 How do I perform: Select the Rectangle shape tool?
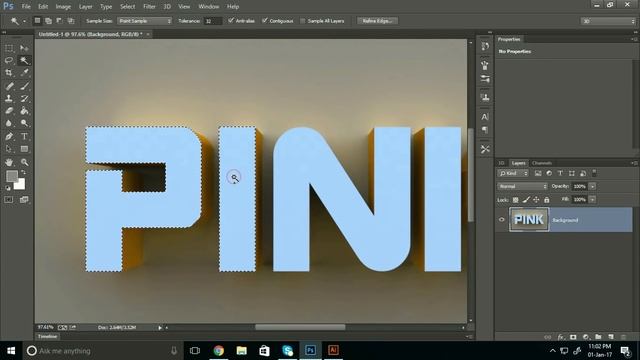[24, 149]
